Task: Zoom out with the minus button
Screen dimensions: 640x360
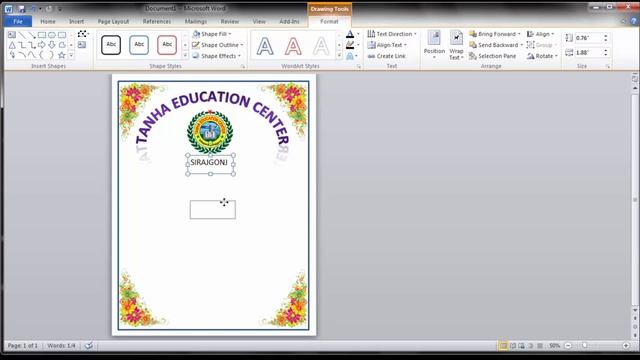Action: point(568,346)
